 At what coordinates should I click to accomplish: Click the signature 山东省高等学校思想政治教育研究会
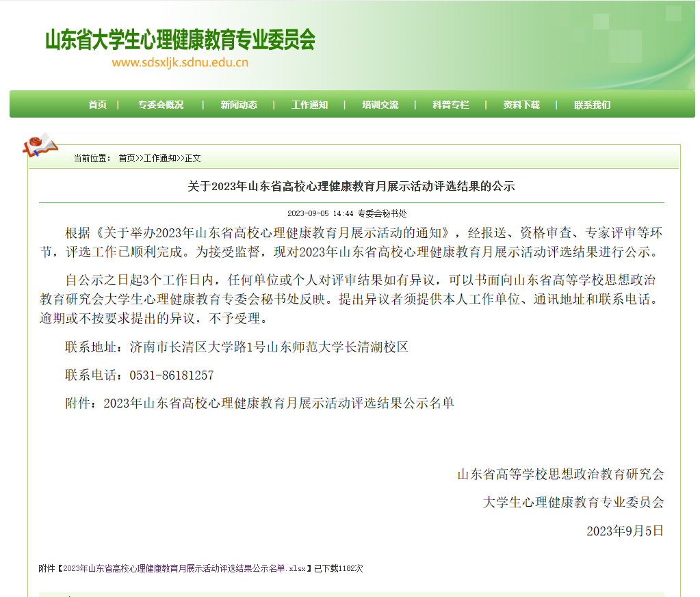(x=560, y=475)
